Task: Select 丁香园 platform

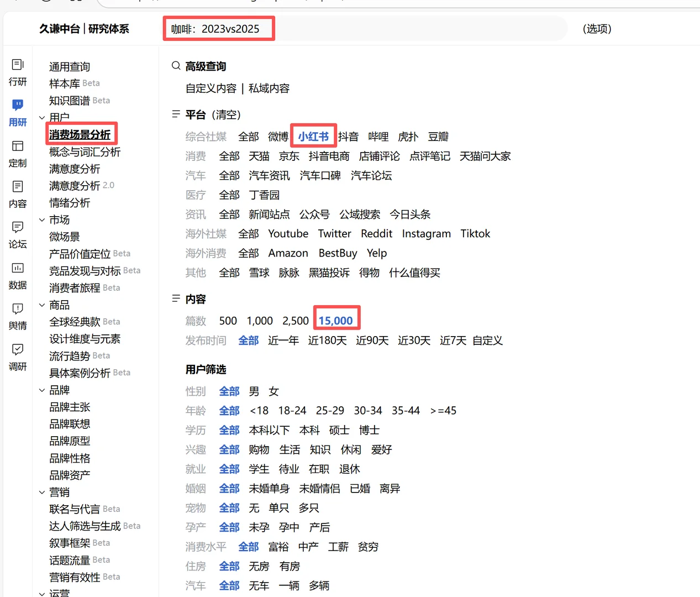Action: click(264, 195)
